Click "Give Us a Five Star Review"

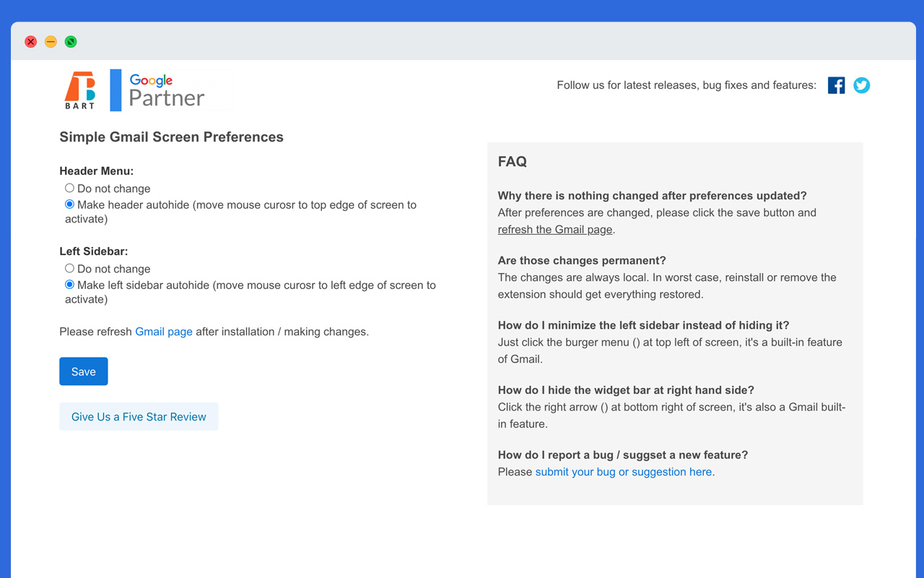139,416
